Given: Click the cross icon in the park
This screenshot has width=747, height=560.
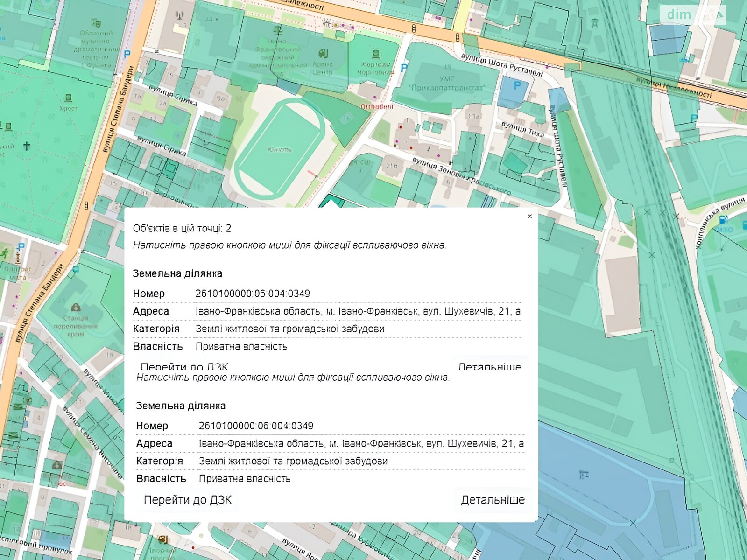Looking at the screenshot, I should click(27, 146).
